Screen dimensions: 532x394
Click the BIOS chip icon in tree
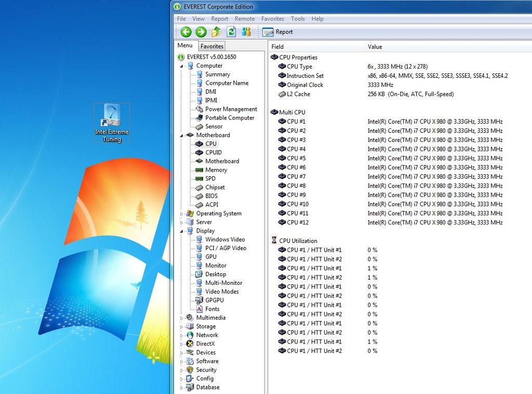(199, 196)
